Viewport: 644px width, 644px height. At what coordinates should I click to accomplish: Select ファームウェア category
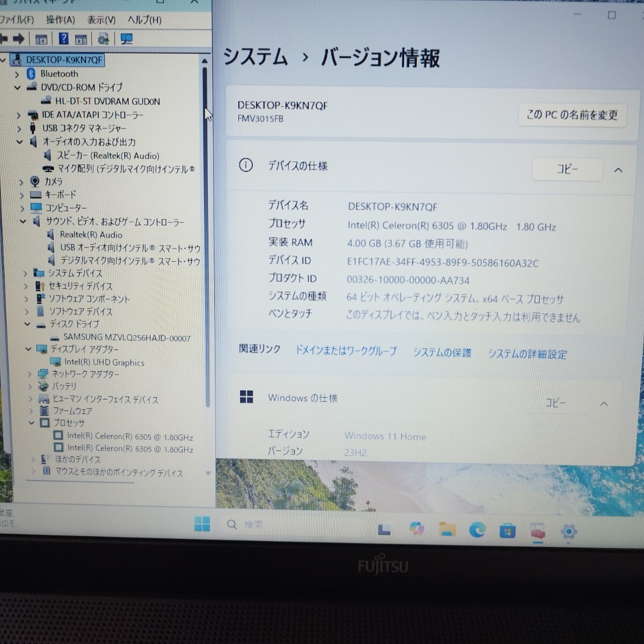point(72,411)
